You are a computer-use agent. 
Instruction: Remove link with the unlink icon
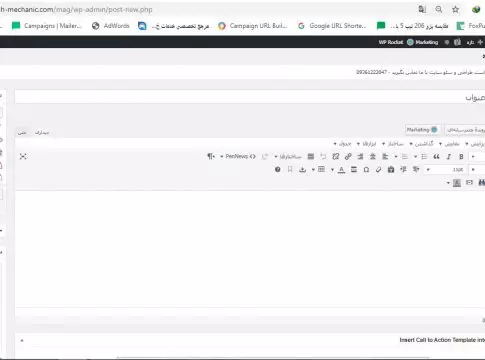336,157
